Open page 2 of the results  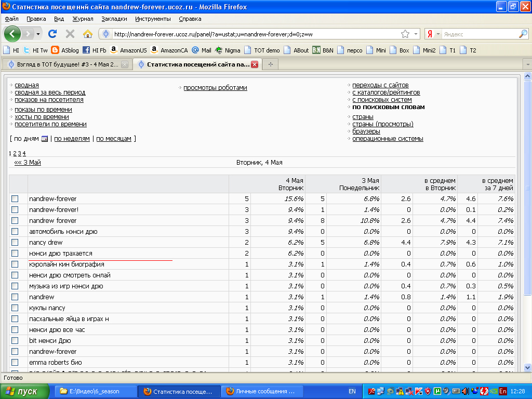[x=15, y=154]
